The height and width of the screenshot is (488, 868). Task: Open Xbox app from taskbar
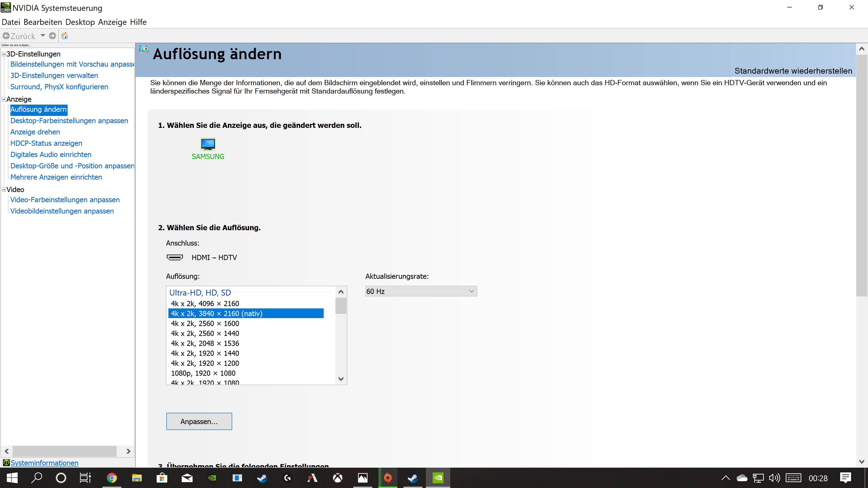(338, 478)
